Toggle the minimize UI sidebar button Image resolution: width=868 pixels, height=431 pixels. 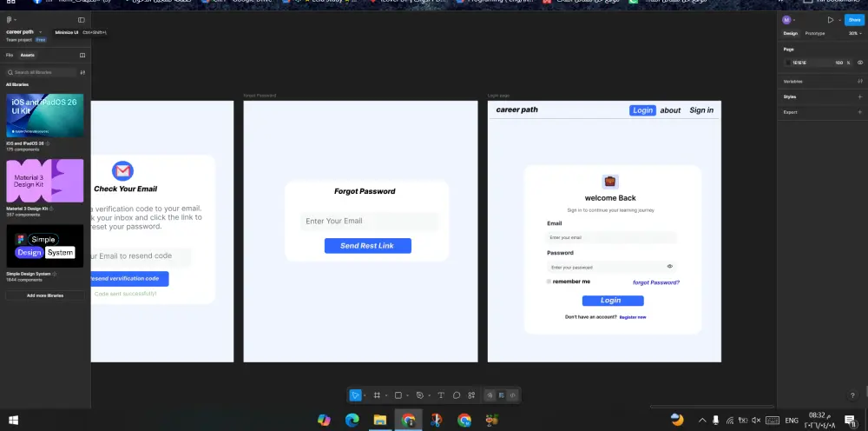(82, 20)
